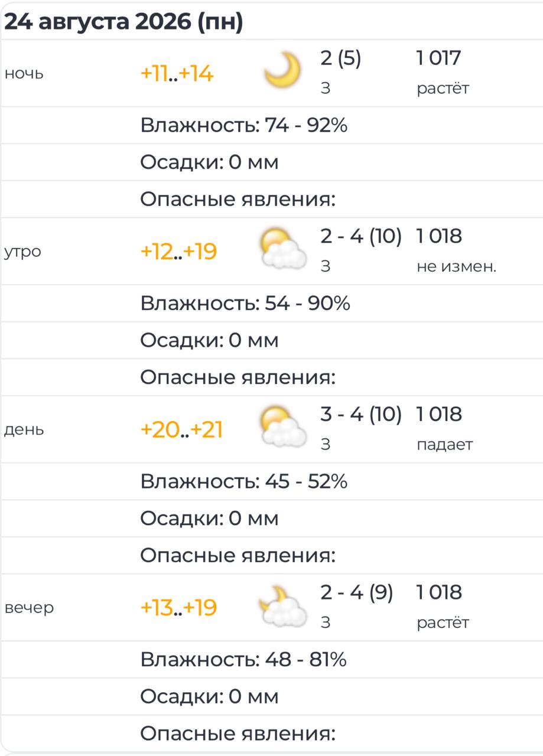Screen dimensions: 543x756
Task: Click the cloudy moon icon for evening
Action: coord(283,606)
